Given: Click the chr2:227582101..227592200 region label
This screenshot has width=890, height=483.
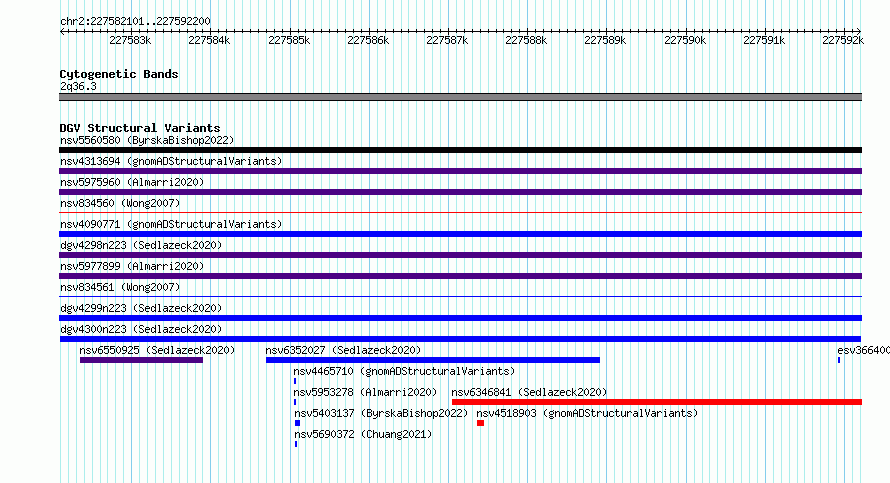Looking at the screenshot, I should [x=135, y=21].
